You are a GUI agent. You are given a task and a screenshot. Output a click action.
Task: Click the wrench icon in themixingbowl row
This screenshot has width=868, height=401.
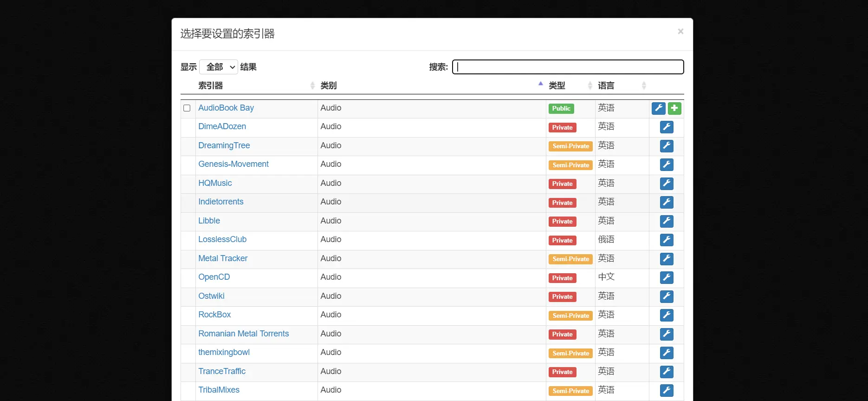coord(667,353)
